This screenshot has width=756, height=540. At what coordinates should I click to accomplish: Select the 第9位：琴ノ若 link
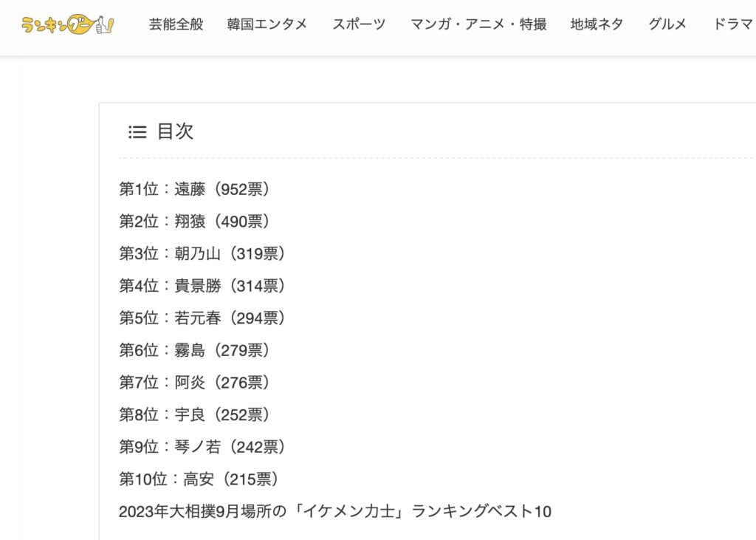click(202, 447)
